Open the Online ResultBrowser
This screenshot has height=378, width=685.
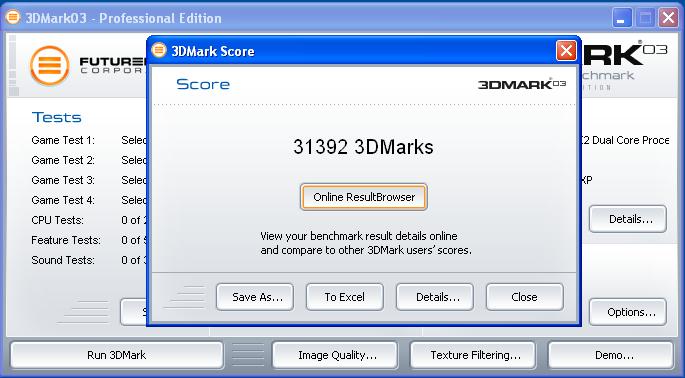point(363,197)
